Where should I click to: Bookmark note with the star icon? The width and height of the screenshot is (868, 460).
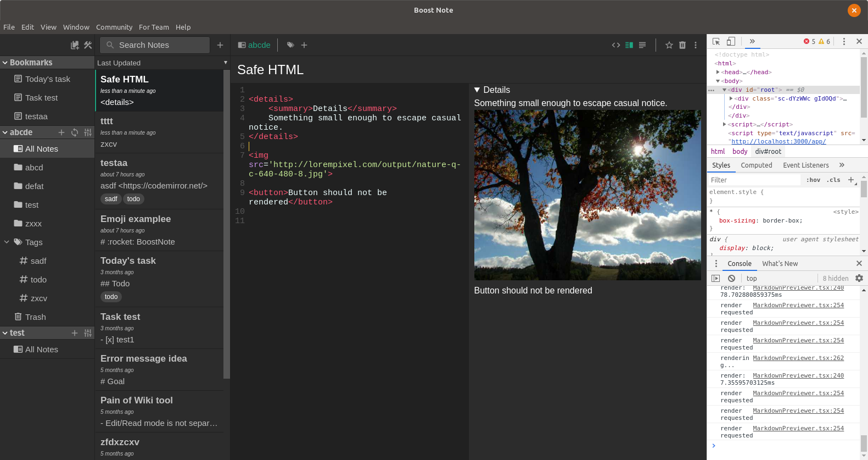(x=669, y=45)
